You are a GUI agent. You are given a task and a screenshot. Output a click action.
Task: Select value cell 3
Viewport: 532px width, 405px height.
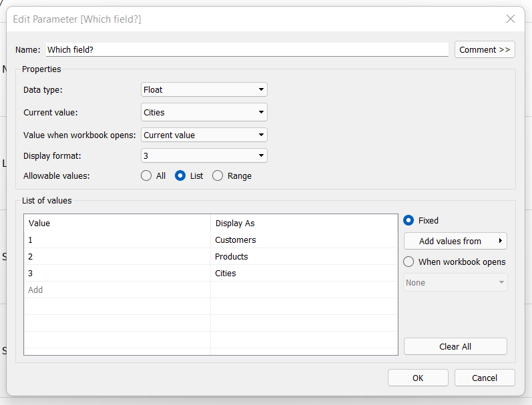pos(117,273)
